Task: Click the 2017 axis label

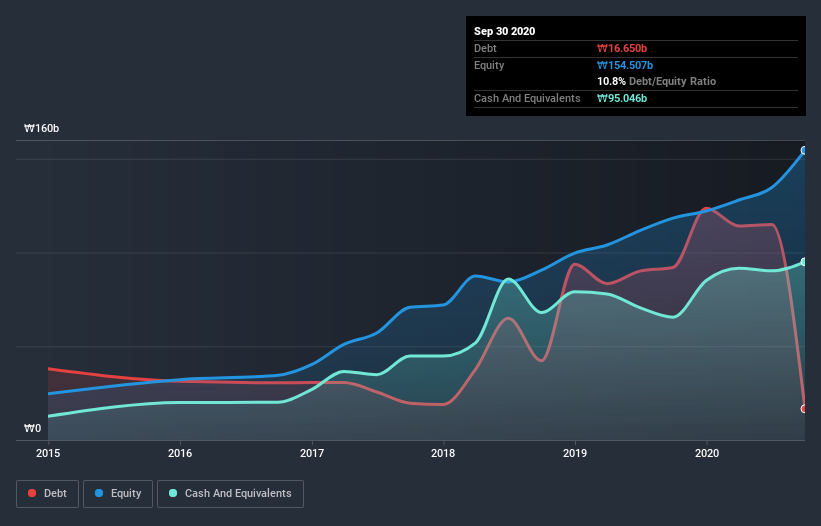Action: (x=312, y=453)
